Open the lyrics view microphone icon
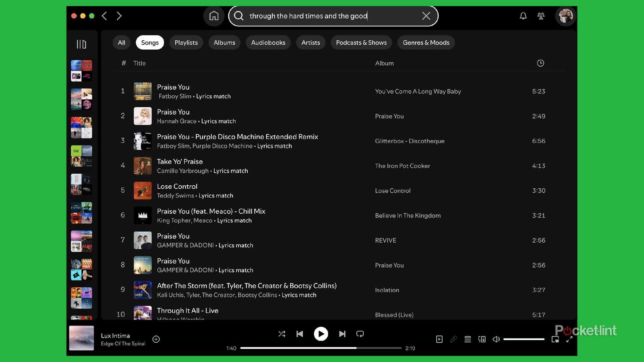 pyautogui.click(x=453, y=339)
